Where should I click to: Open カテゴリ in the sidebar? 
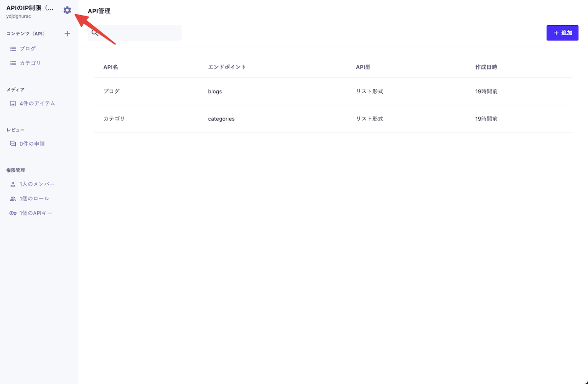(x=30, y=63)
